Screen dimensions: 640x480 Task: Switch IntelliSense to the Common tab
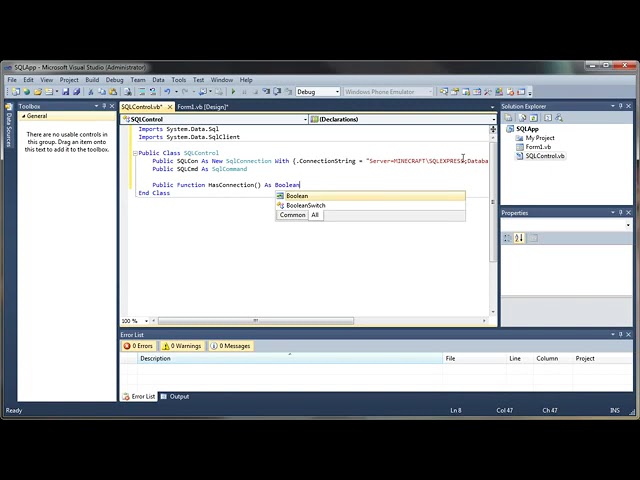293,215
